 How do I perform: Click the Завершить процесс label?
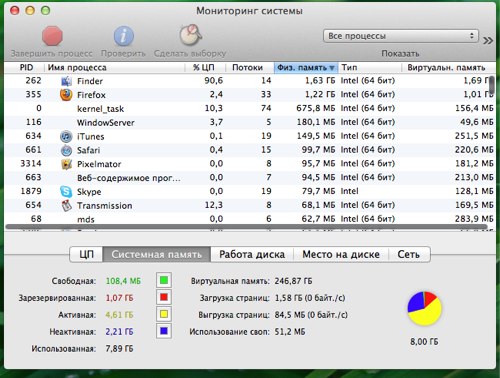pyautogui.click(x=51, y=53)
